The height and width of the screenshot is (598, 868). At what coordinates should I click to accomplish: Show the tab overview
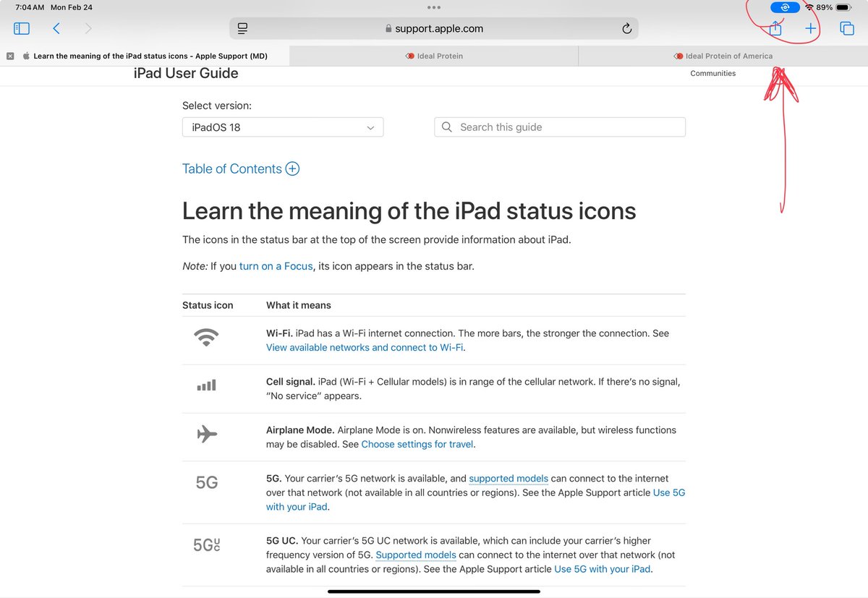pyautogui.click(x=846, y=28)
